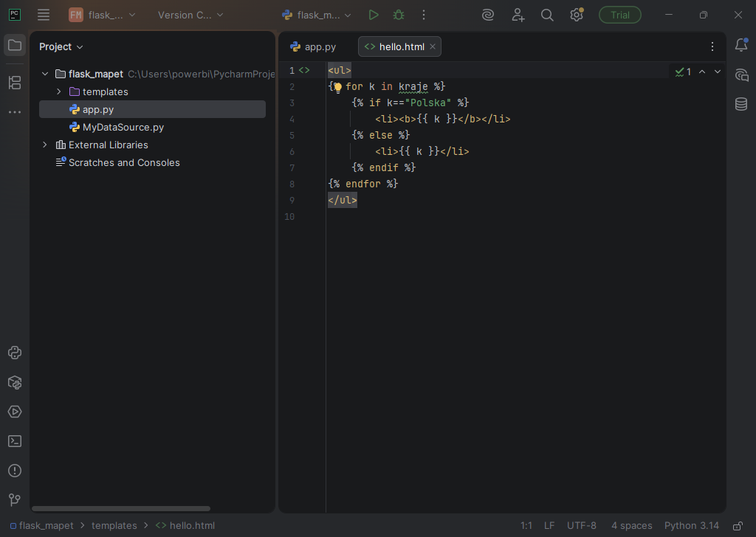Open Terminal tool window

coord(15,441)
